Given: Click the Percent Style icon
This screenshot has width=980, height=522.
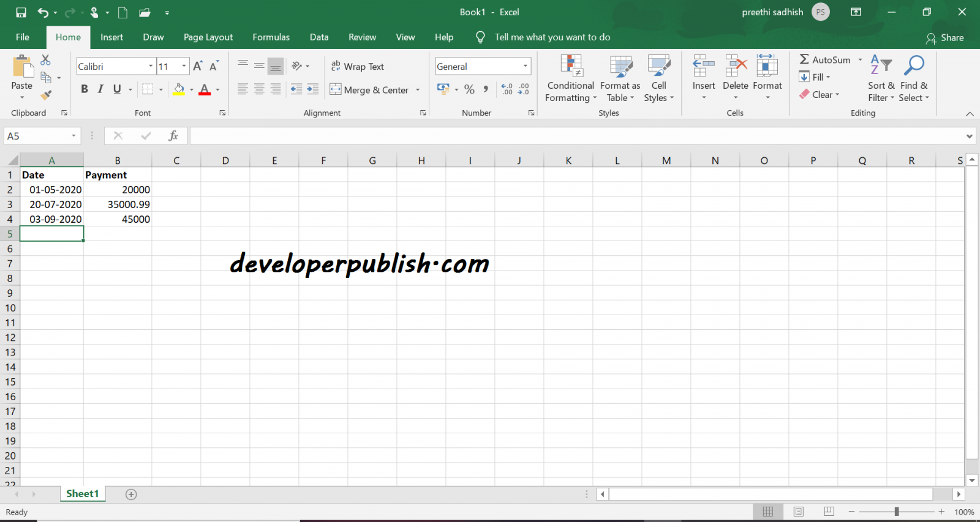Looking at the screenshot, I should [469, 89].
